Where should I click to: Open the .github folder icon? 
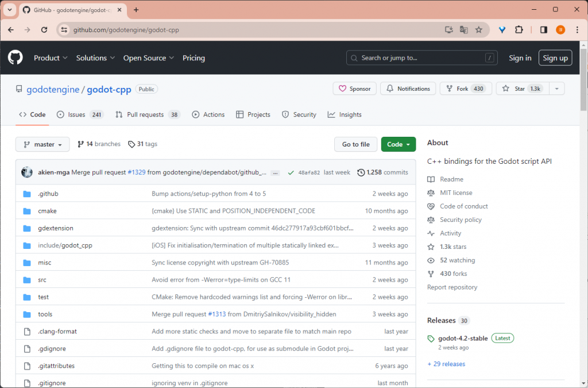pos(27,194)
